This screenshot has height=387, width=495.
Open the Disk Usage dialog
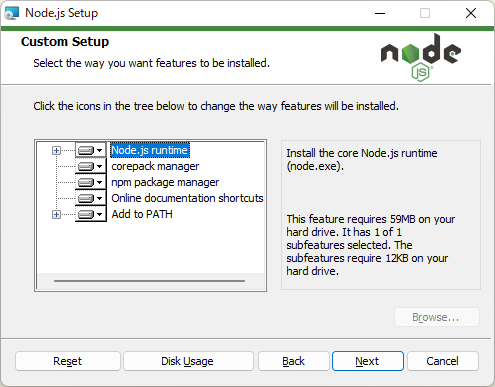coord(188,361)
